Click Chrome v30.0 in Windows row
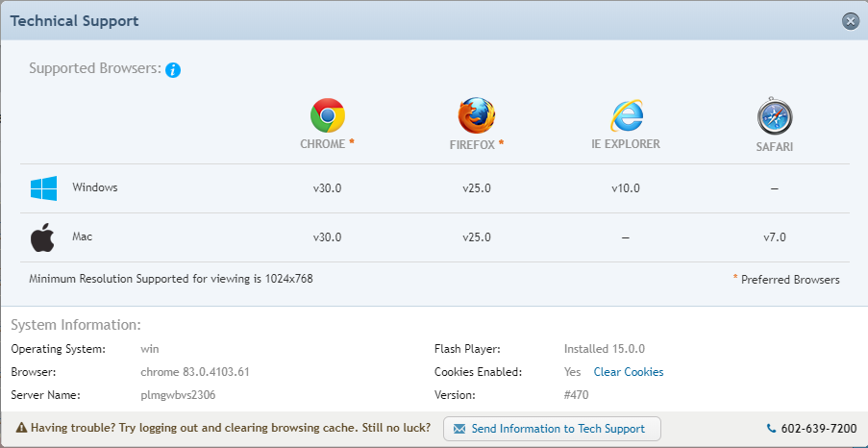 coord(327,188)
